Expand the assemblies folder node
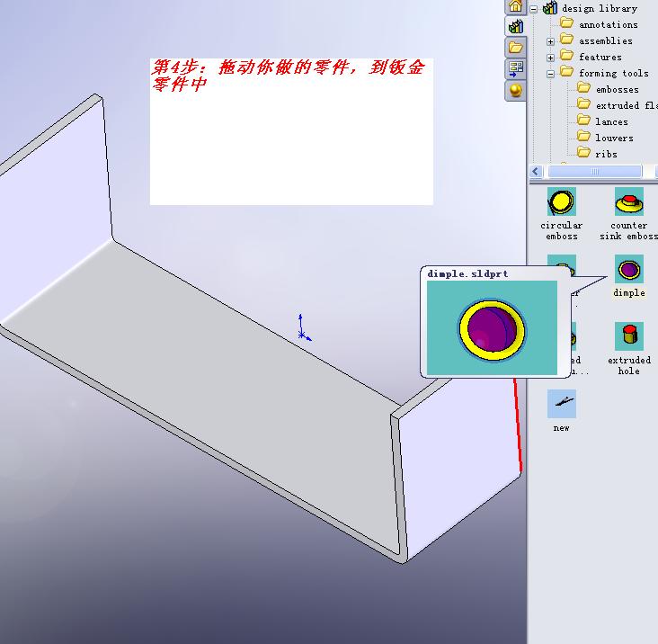 point(550,41)
